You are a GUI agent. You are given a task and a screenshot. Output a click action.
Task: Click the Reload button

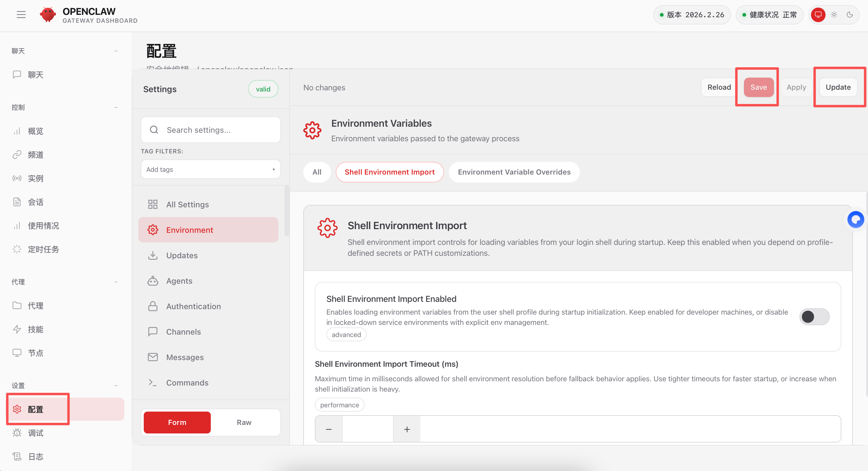(x=719, y=87)
